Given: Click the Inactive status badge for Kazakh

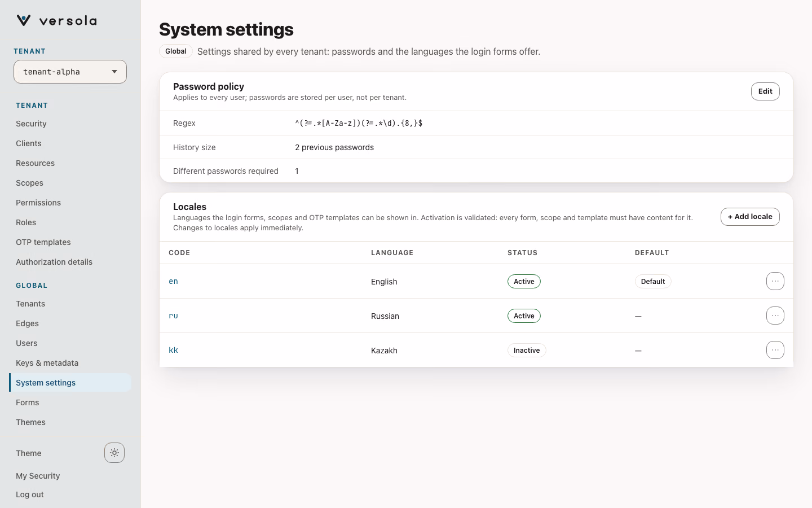Looking at the screenshot, I should pos(527,351).
